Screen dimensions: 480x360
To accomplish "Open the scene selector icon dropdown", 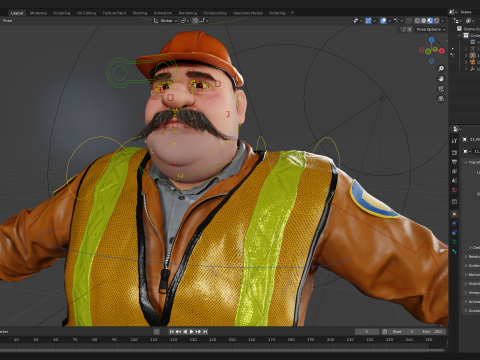I will coord(453,12).
